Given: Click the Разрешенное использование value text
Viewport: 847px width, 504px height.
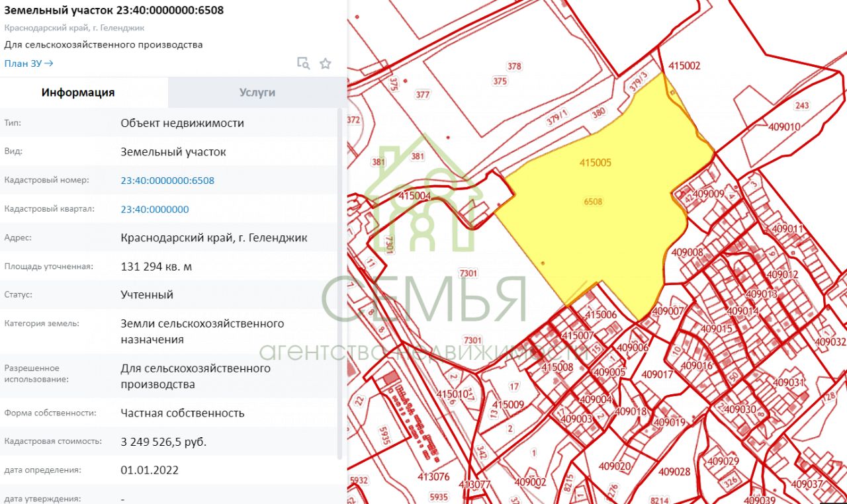Looking at the screenshot, I should tap(196, 376).
